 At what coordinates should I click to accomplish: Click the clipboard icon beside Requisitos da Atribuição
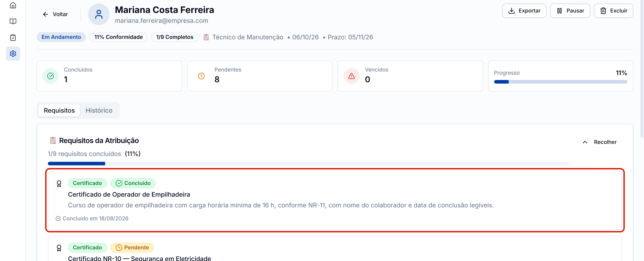click(x=53, y=140)
